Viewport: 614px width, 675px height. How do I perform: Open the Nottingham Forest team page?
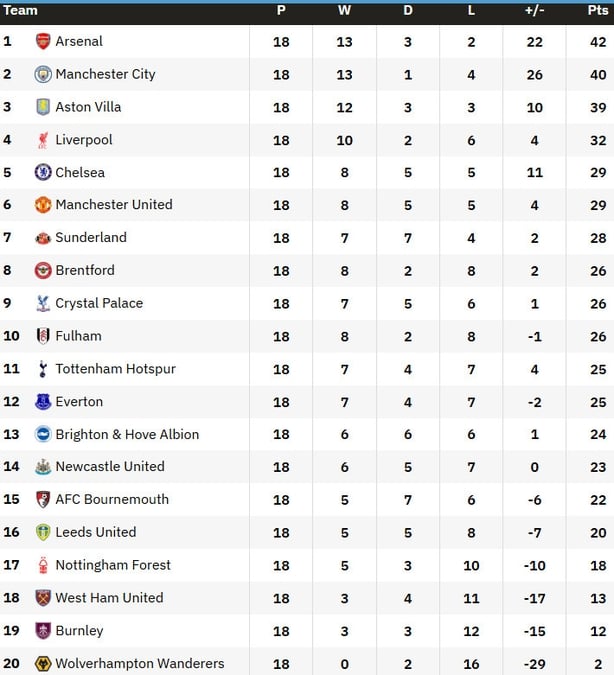[x=113, y=566]
